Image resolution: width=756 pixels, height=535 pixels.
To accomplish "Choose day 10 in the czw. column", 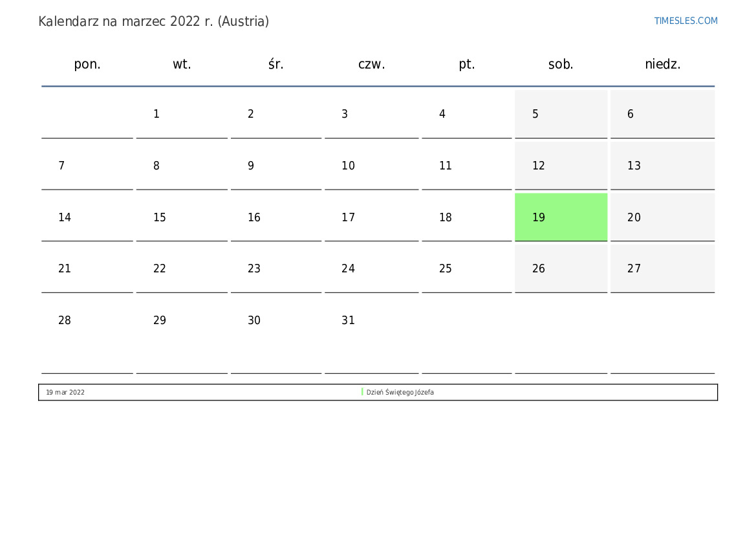I will tap(348, 166).
